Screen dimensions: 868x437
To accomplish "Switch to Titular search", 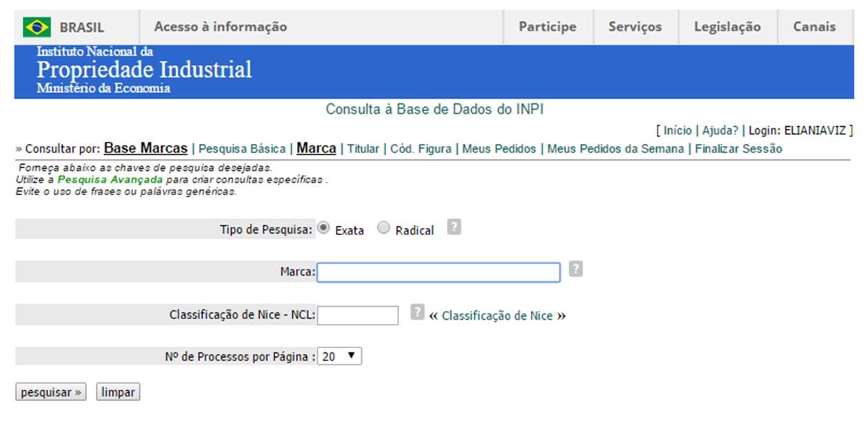I will (363, 149).
